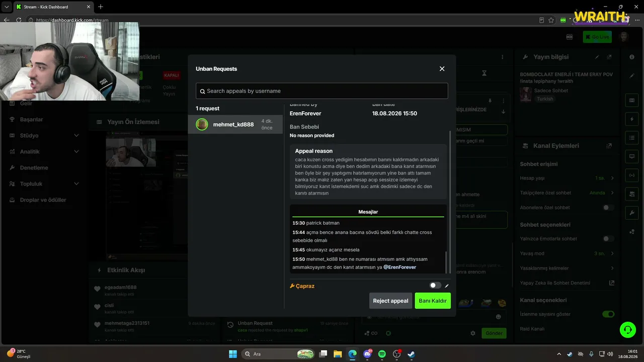This screenshot has width=644, height=362.
Task: Open the profile avatar menu
Action: tap(624, 37)
